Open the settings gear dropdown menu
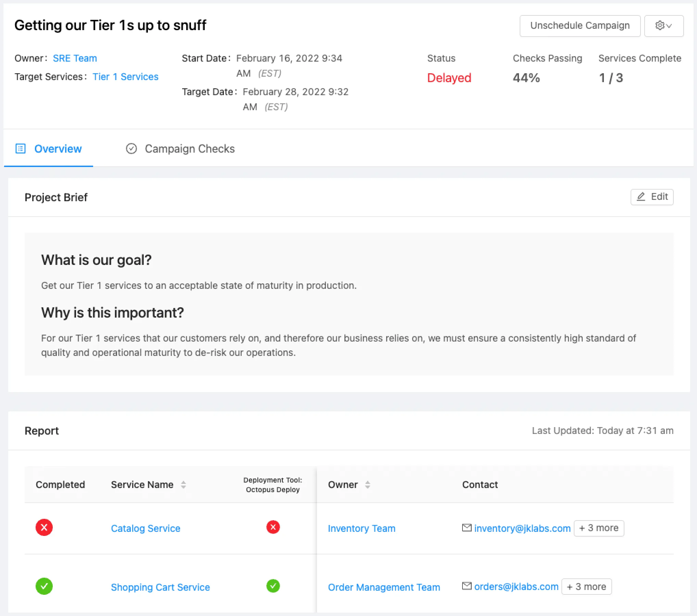The image size is (697, 616). click(x=663, y=26)
